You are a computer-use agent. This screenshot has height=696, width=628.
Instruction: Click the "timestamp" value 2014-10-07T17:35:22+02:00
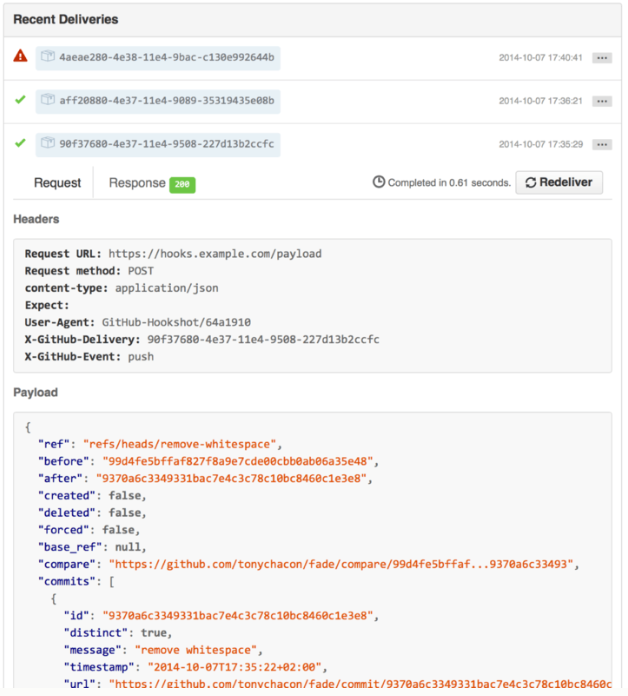pos(234,667)
